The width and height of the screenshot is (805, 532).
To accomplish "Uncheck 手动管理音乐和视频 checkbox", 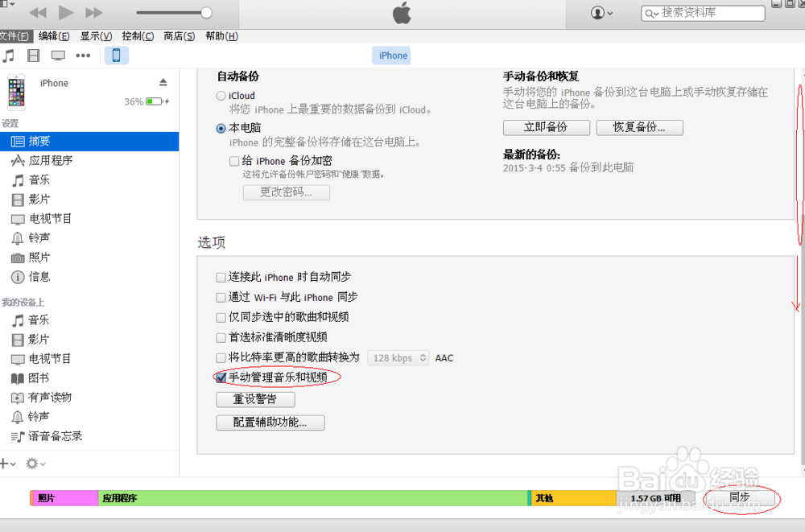I will pos(221,378).
